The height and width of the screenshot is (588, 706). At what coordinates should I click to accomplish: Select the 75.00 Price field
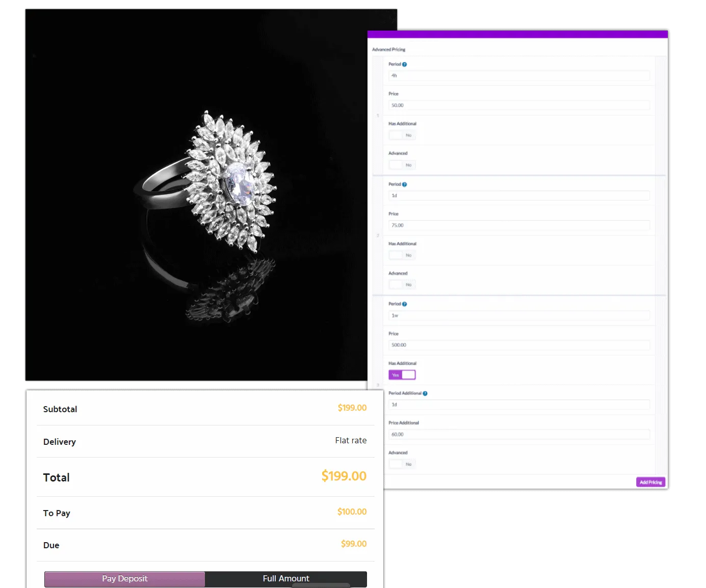[519, 225]
